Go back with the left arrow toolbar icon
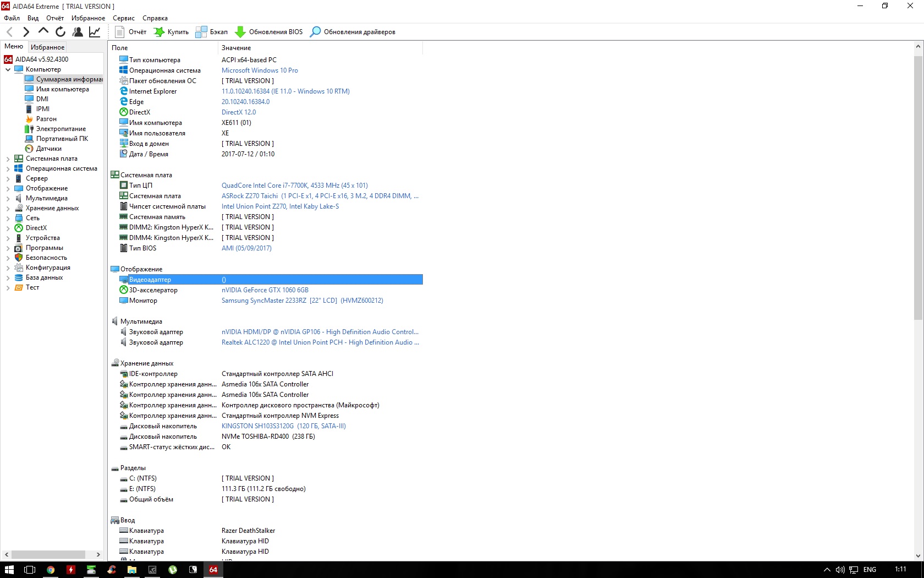The height and width of the screenshot is (578, 924). [x=9, y=32]
